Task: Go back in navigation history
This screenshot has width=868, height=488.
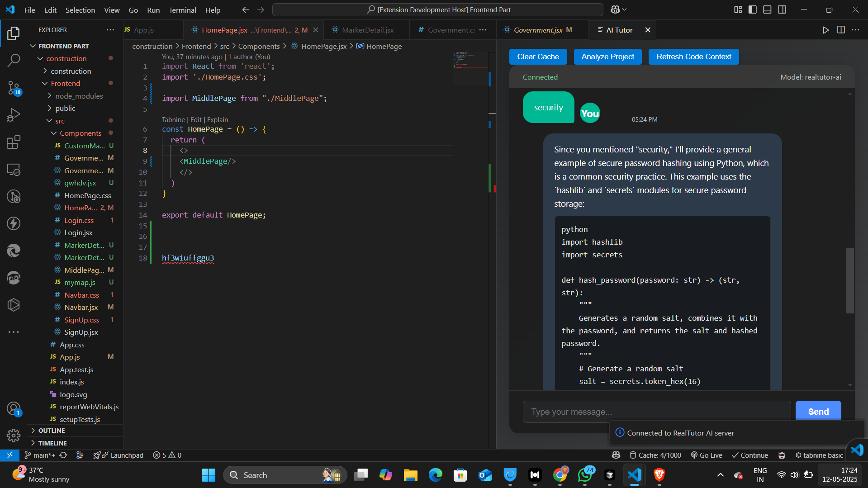Action: point(246,9)
